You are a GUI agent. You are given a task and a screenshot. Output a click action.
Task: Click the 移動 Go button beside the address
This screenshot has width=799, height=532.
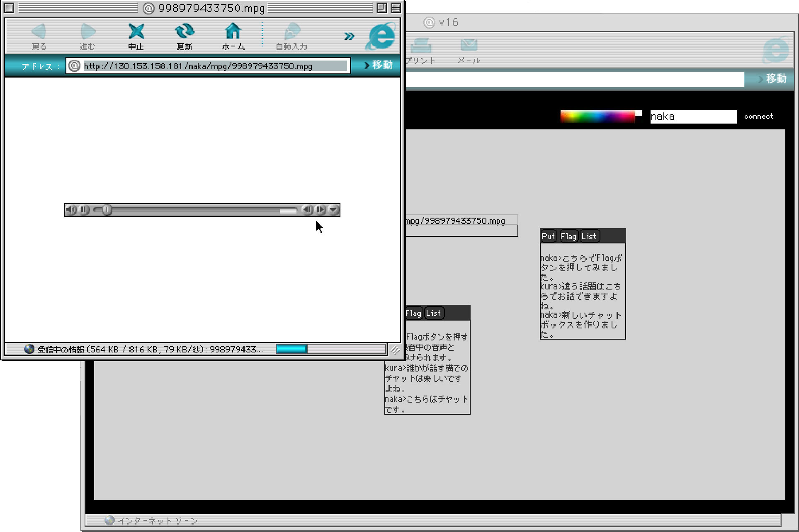tap(378, 66)
